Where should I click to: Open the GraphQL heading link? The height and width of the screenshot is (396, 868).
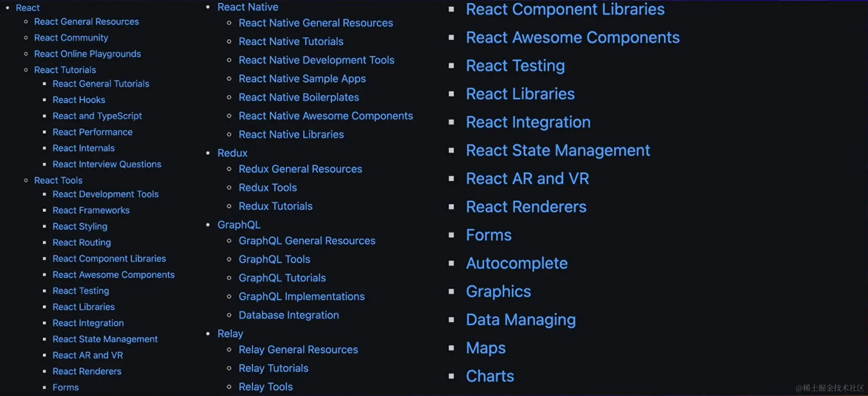tap(239, 225)
